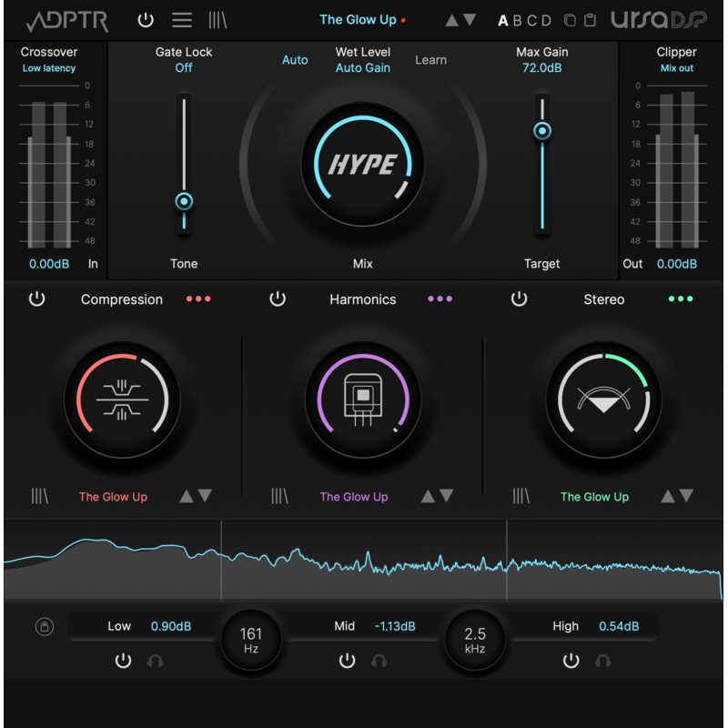
Task: Select next Harmonics preset down arrow
Action: [446, 496]
